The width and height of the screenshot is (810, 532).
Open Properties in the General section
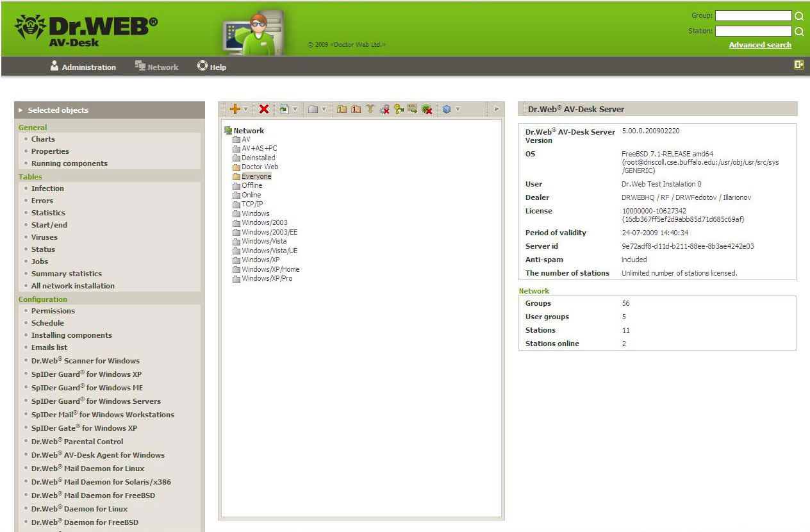(x=50, y=151)
